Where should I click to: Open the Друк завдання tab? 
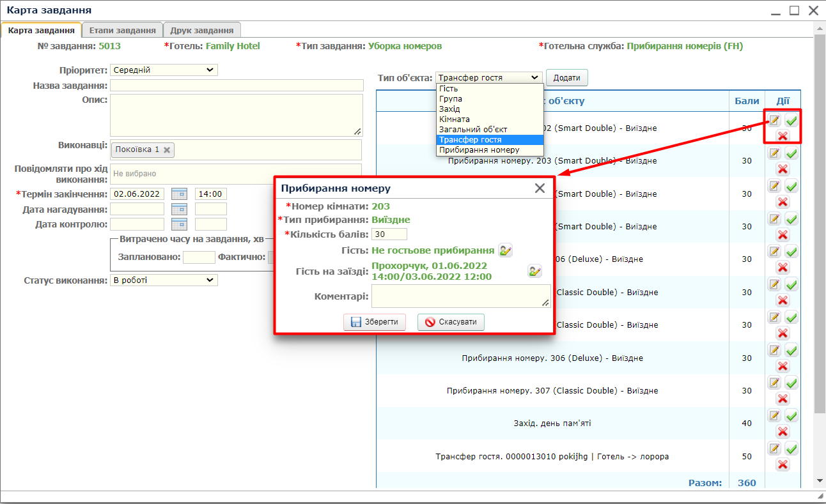(x=201, y=30)
